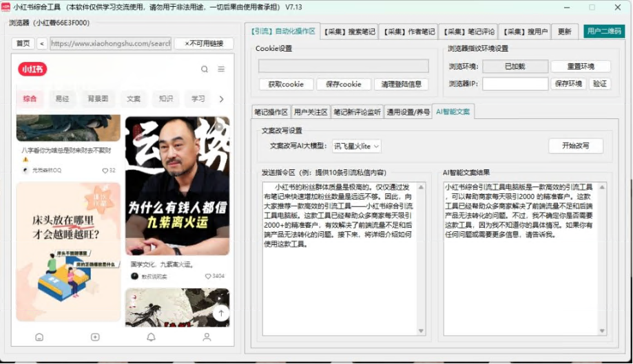Click the 用户二维码 button
This screenshot has height=364, width=633.
pyautogui.click(x=604, y=31)
